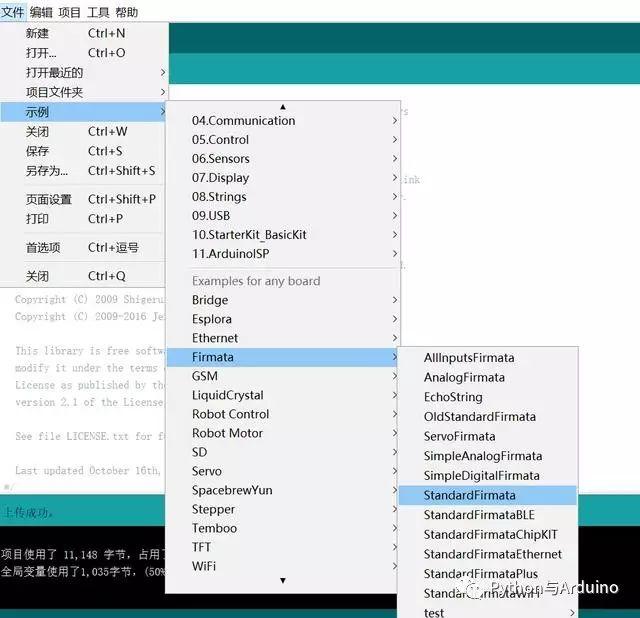Open the SimpleAnalogFirmata example
This screenshot has height=618, width=640.
[x=487, y=456]
